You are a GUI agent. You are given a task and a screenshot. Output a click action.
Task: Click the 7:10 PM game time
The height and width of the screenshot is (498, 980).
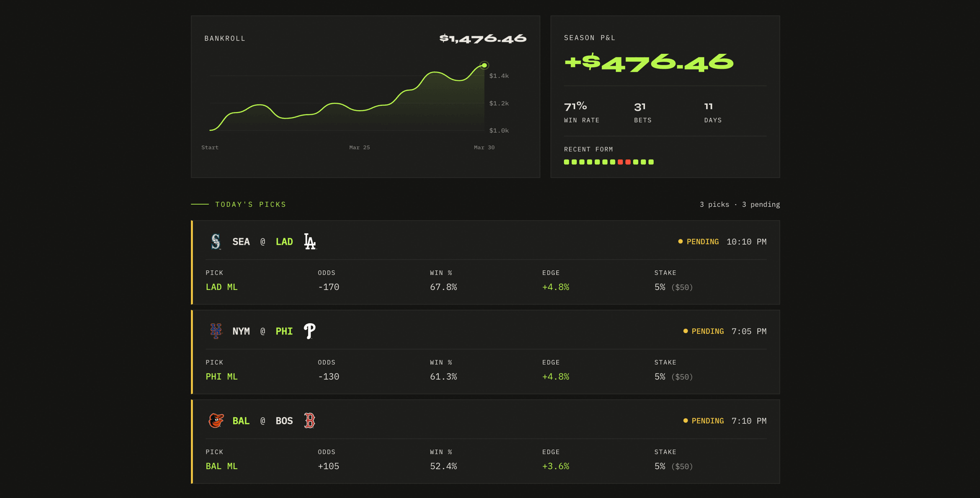tap(749, 421)
